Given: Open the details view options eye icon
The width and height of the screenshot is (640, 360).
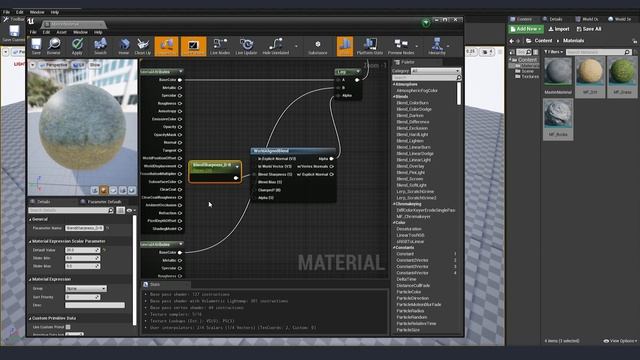Looking at the screenshot, I should 131,210.
